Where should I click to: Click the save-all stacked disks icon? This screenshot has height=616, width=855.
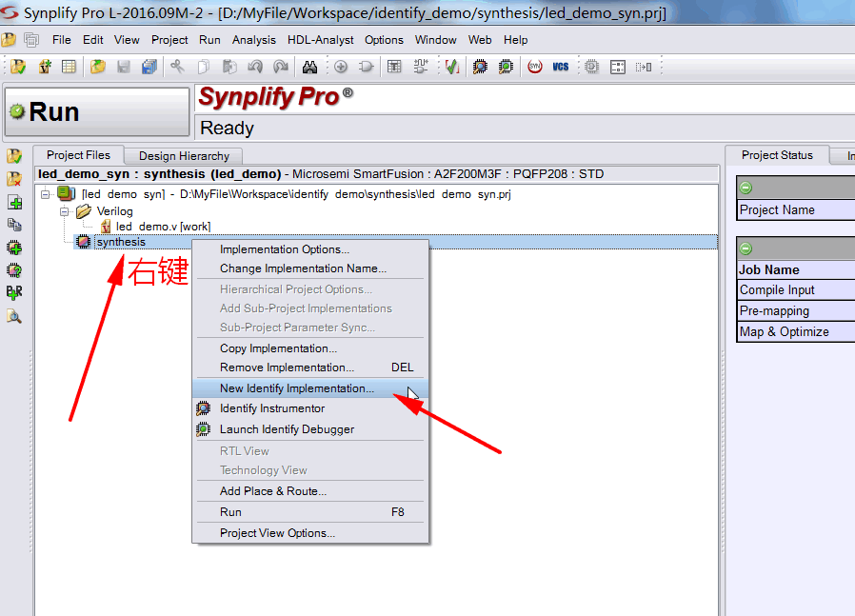(149, 67)
